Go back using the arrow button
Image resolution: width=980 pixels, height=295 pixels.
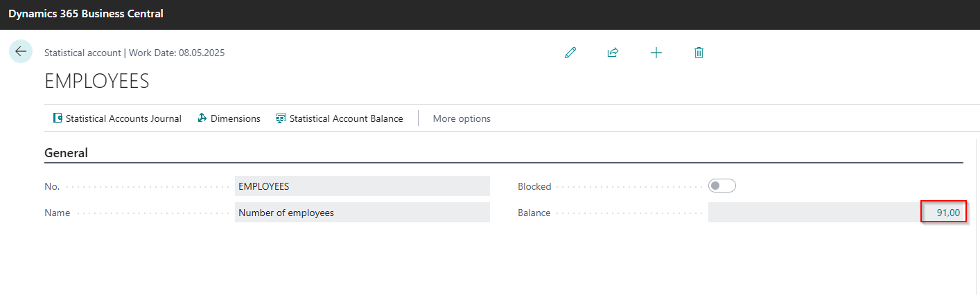coord(21,51)
